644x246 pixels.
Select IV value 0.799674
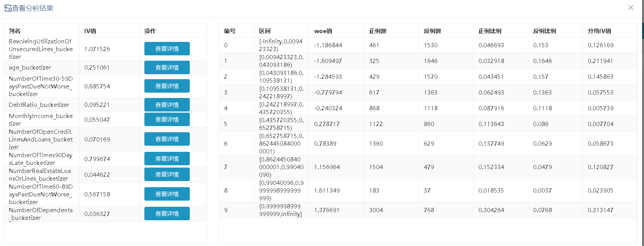click(x=97, y=159)
